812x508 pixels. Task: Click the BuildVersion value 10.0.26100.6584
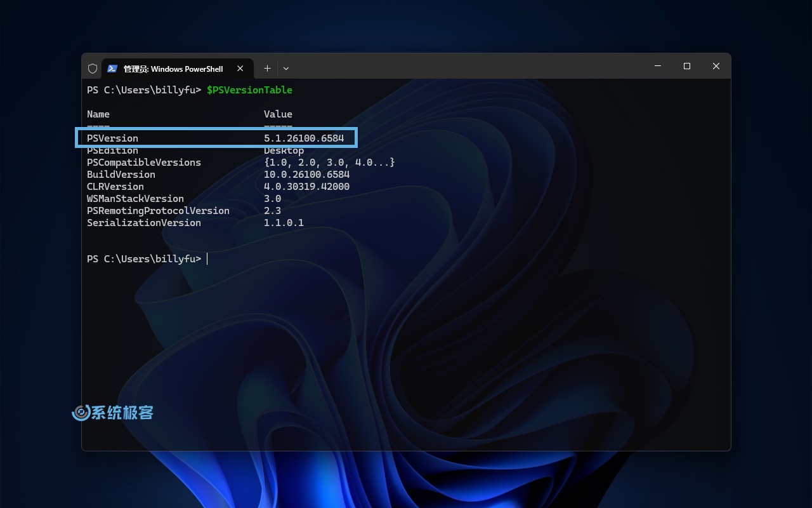click(306, 175)
